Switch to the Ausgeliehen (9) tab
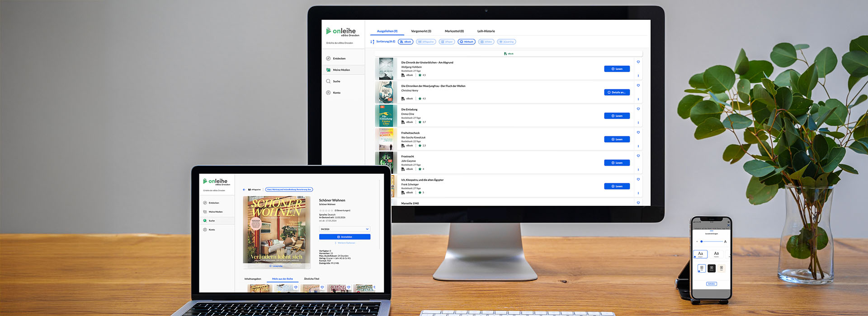 [387, 31]
